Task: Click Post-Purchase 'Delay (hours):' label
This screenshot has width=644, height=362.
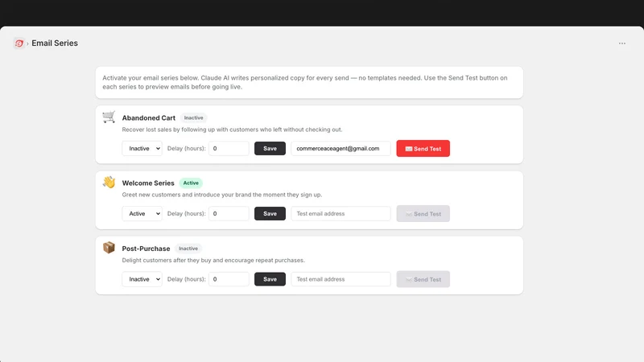Action: coord(187,279)
